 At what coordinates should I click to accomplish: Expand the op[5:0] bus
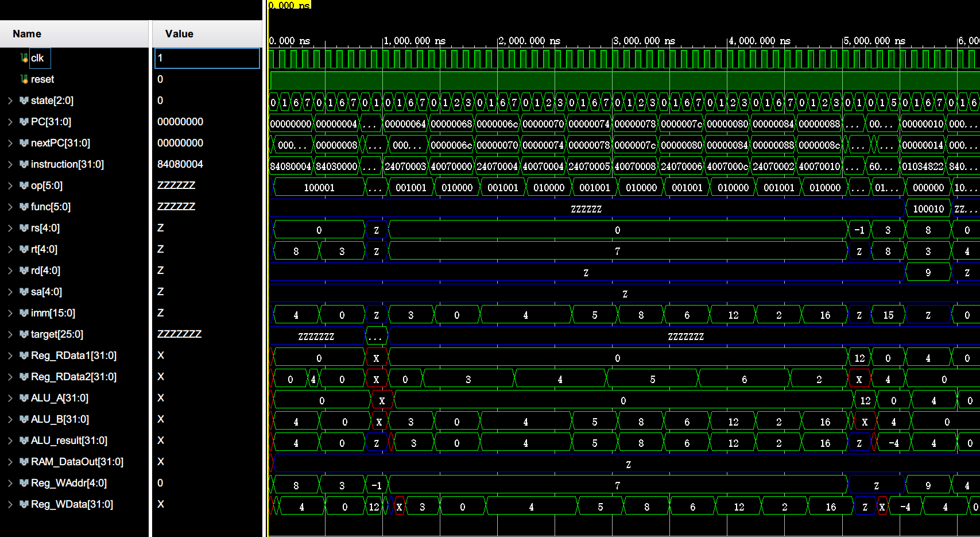tap(10, 186)
